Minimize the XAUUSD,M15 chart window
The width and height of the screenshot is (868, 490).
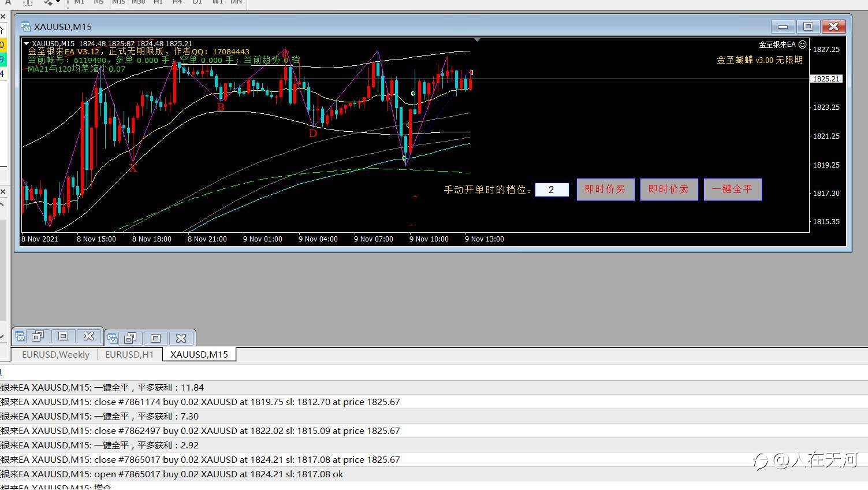pos(783,27)
